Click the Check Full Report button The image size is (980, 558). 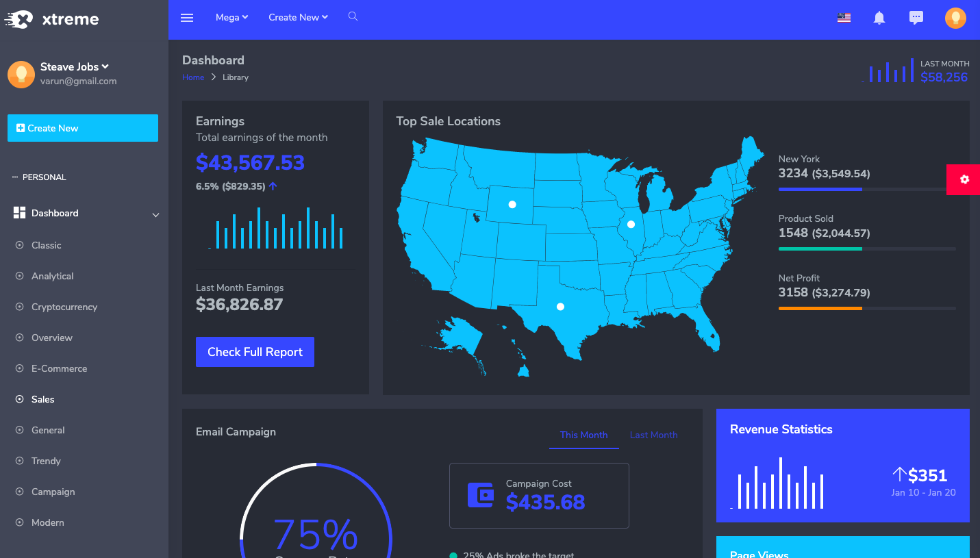[255, 352]
